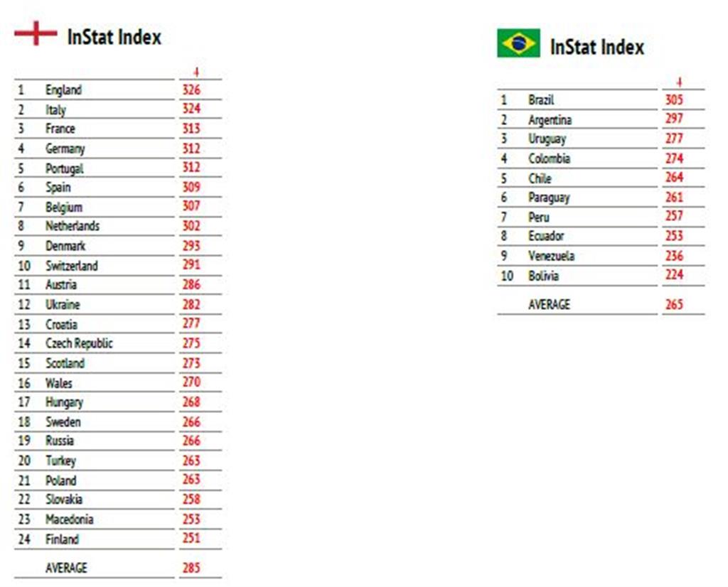
Task: Click the left InStat Index heading
Action: tap(114, 37)
